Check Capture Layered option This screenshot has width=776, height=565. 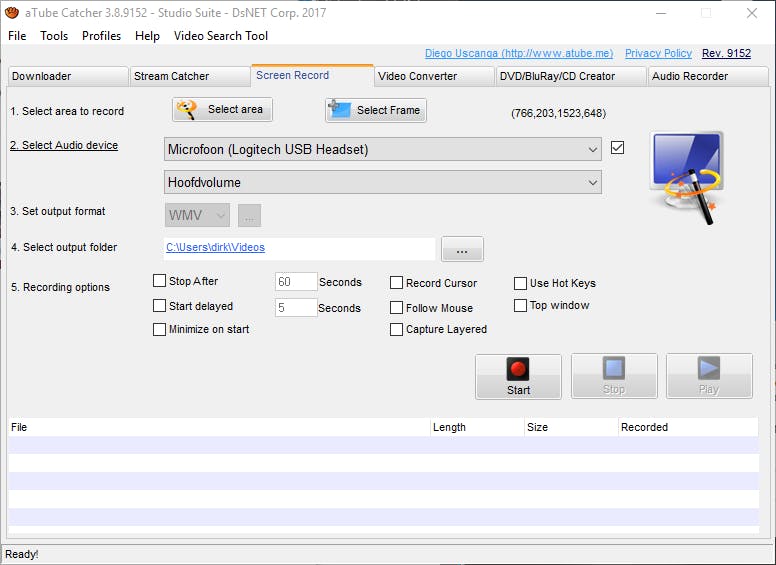[396, 330]
